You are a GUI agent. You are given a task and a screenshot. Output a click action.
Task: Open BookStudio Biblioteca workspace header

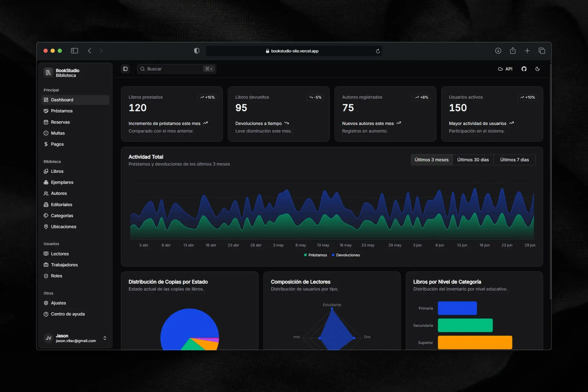(67, 73)
